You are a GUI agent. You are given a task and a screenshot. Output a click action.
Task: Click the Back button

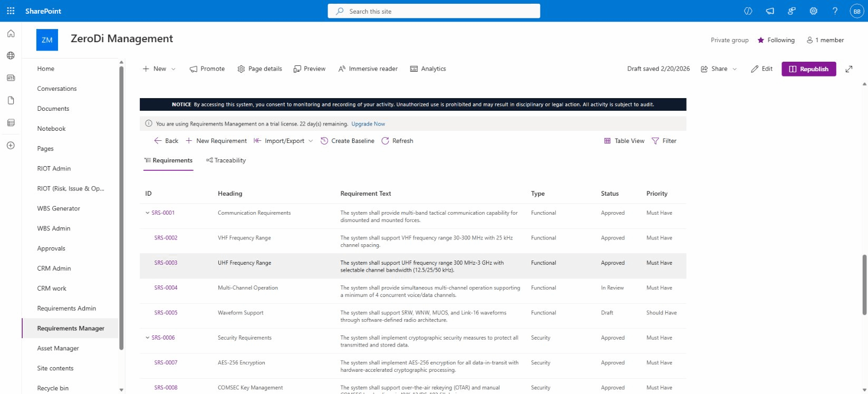pos(166,141)
